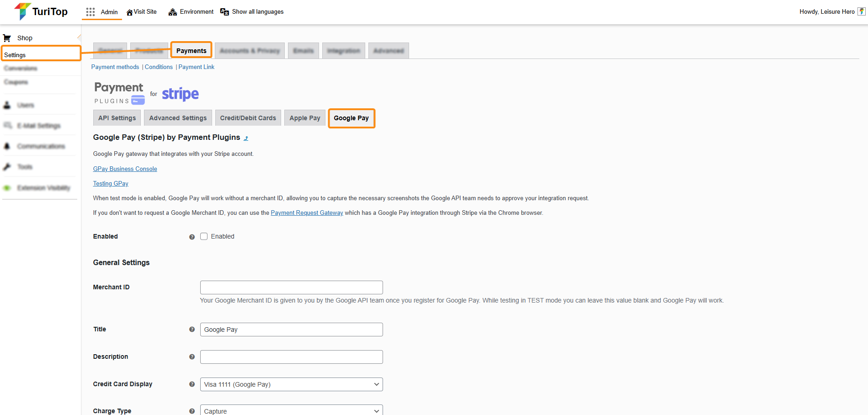
Task: Click the TuriTop logo
Action: click(41, 11)
